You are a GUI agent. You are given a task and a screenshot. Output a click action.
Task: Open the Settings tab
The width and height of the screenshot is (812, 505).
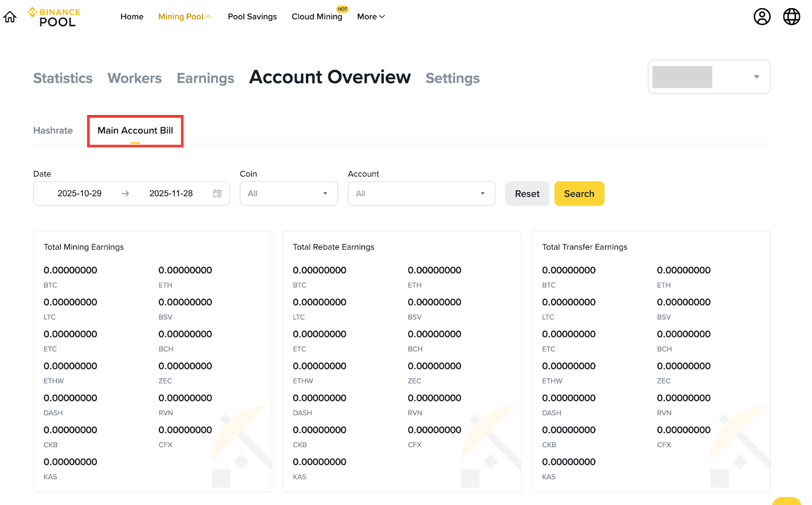tap(453, 78)
